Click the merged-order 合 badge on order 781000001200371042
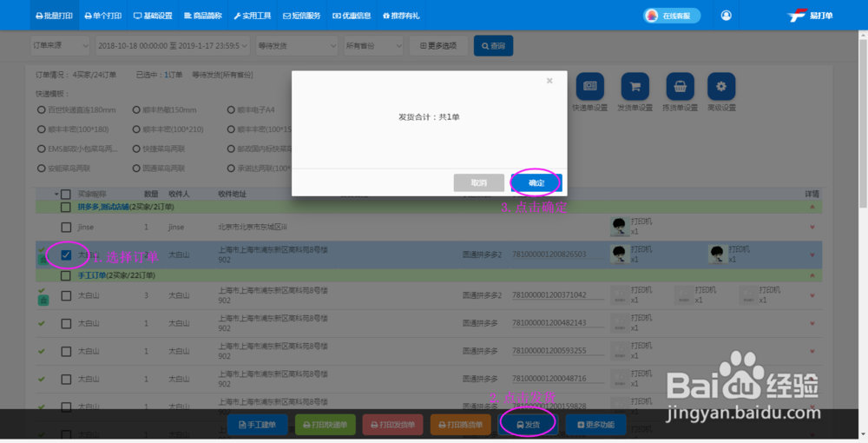Screen dimensions: 868x443 [43, 301]
